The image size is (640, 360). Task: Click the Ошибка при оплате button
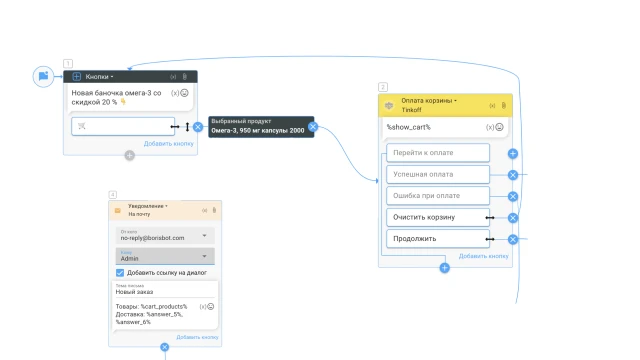pos(438,196)
